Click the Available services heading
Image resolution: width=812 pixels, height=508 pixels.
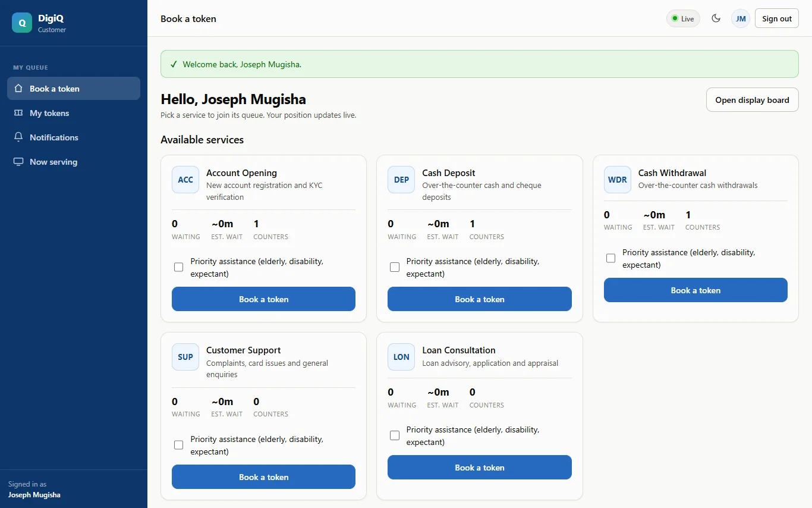click(x=202, y=140)
